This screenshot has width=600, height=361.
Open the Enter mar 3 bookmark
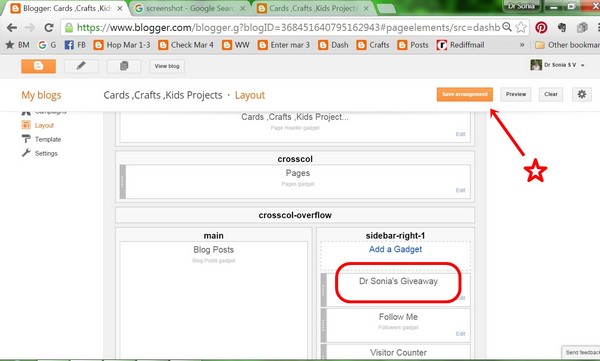point(284,45)
